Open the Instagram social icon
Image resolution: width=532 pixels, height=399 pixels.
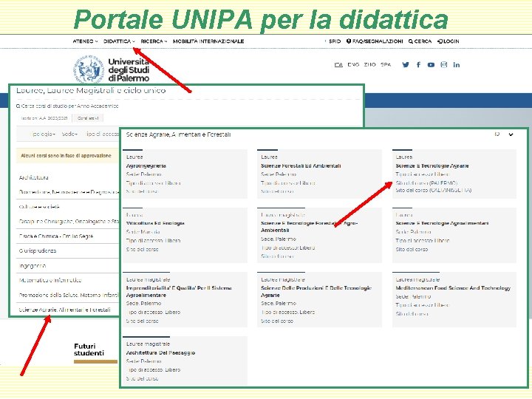444,64
